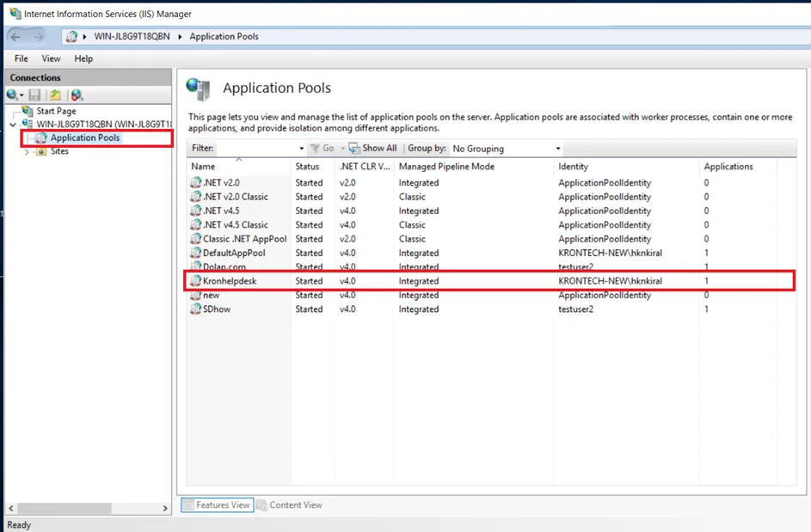Screen dimensions: 811x532
Task: Click the Content View tab icon
Action: (x=262, y=505)
